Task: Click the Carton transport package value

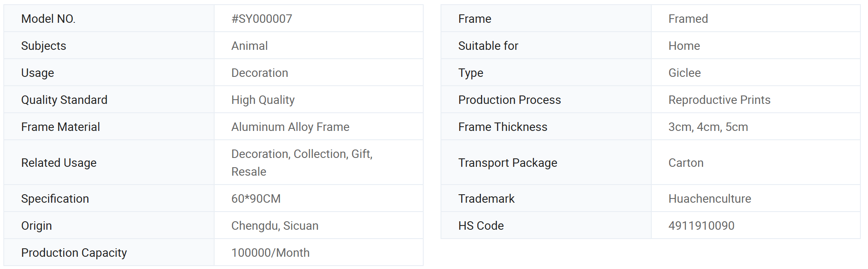Action: pos(686,163)
